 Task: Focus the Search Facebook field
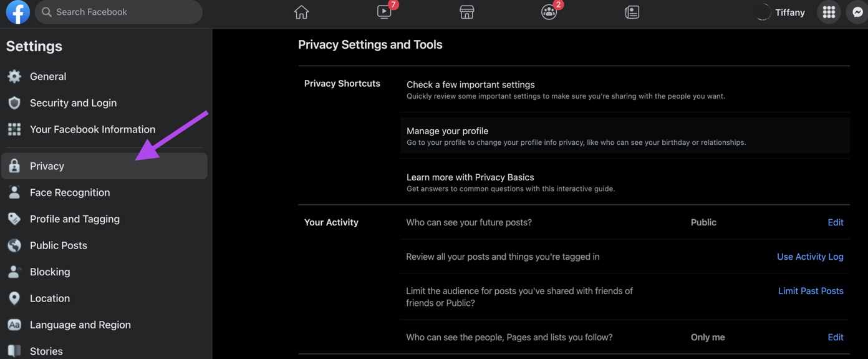pos(118,12)
